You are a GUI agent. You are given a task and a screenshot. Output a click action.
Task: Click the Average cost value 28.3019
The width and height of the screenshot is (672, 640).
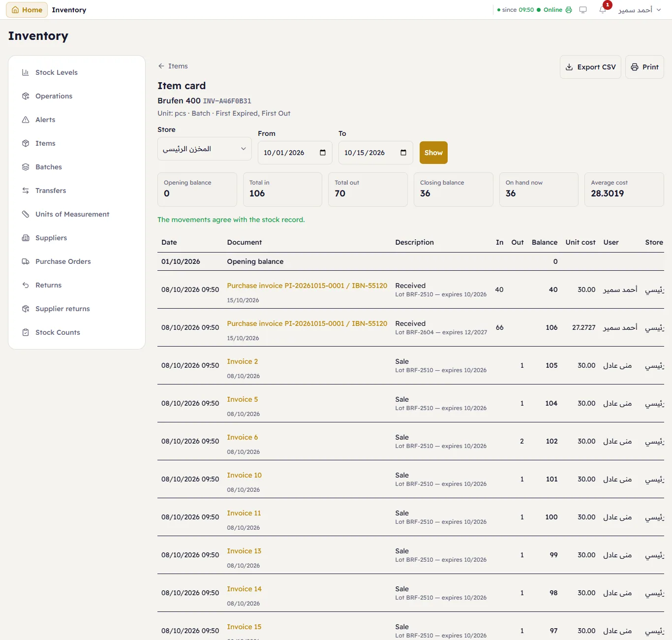coord(608,193)
